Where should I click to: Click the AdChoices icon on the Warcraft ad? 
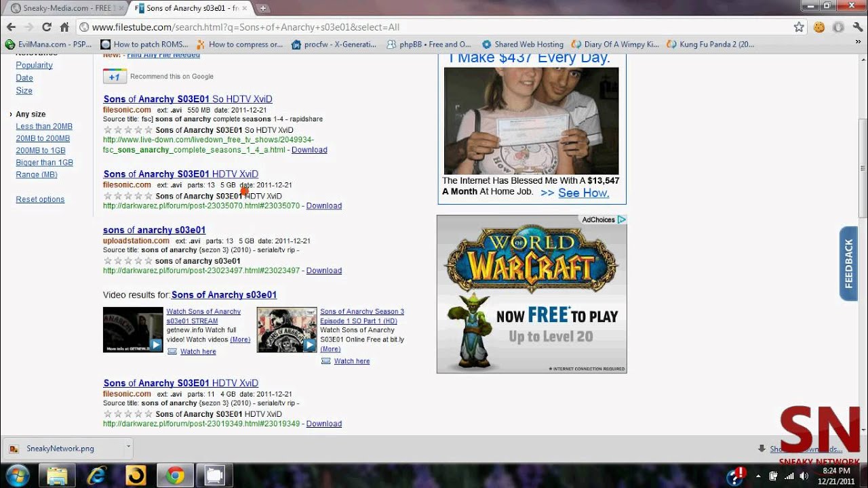coord(622,220)
